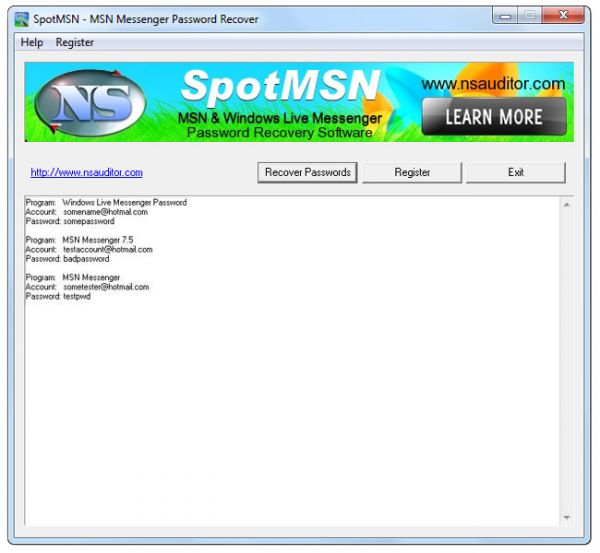Open the Help menu
Viewport: 600px width, 553px height.
[31, 42]
